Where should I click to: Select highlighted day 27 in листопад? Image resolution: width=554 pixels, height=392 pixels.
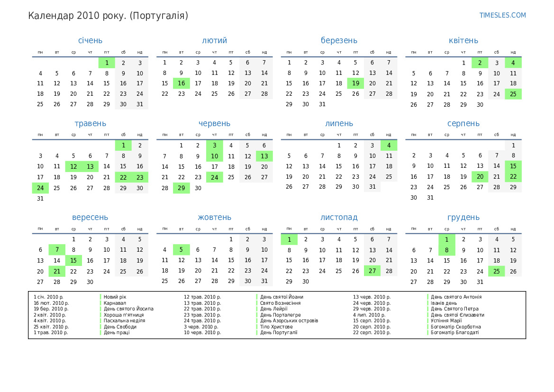click(x=372, y=271)
